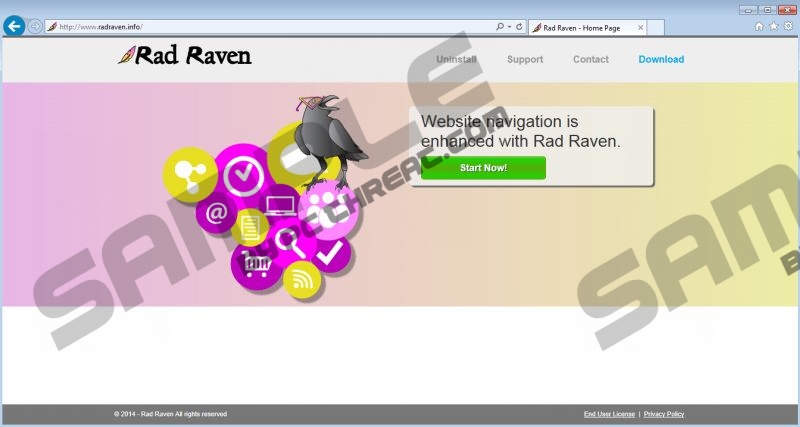
Task: Expand the address bar dropdown arrow
Action: (x=509, y=27)
